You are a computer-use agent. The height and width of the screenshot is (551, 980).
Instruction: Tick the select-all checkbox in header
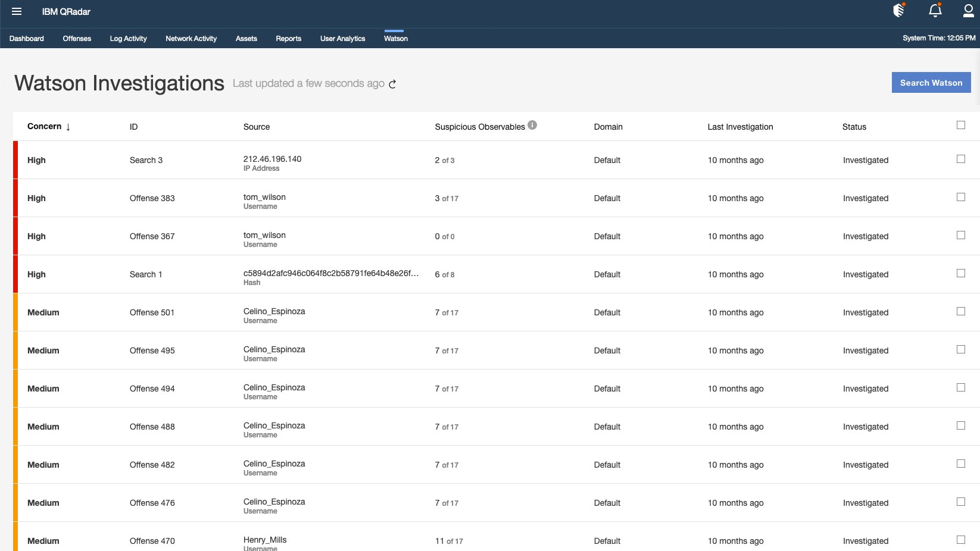point(961,125)
